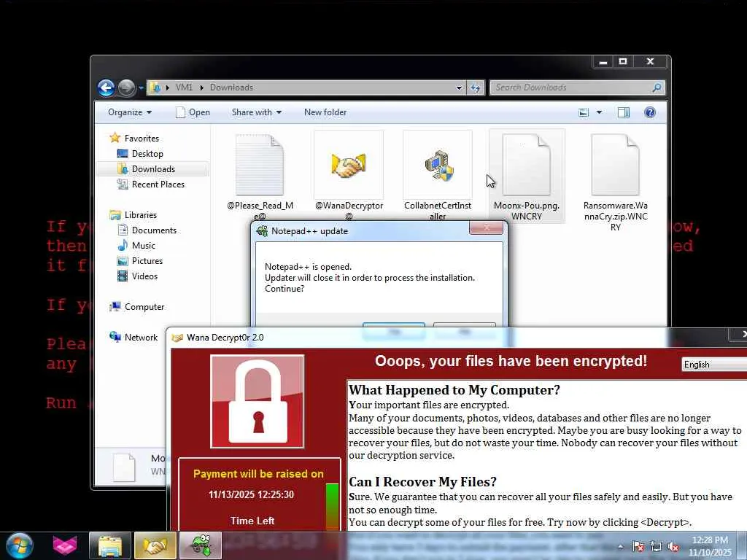The height and width of the screenshot is (560, 747).
Task: Click 'What Happened to My Computer?' heading
Action: pyautogui.click(x=454, y=390)
